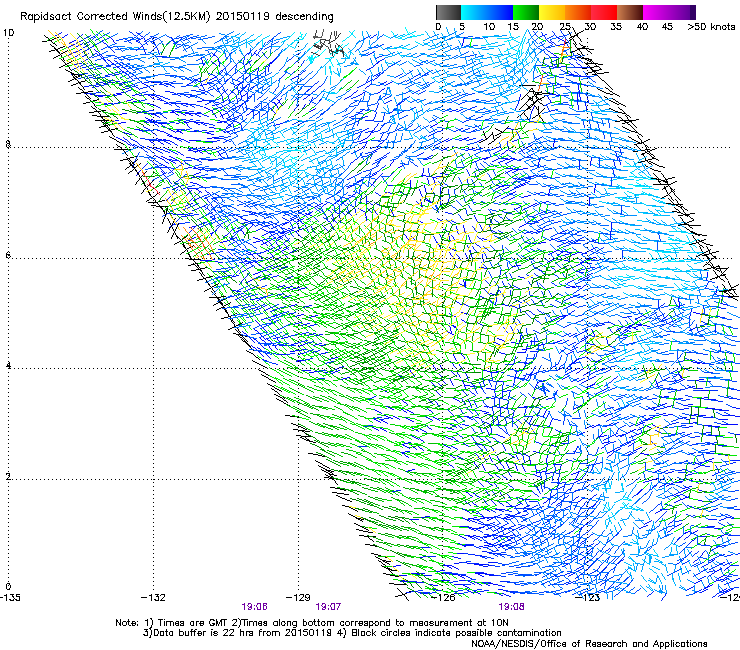Click the 'Times are GMT' note line

[x=312, y=623]
